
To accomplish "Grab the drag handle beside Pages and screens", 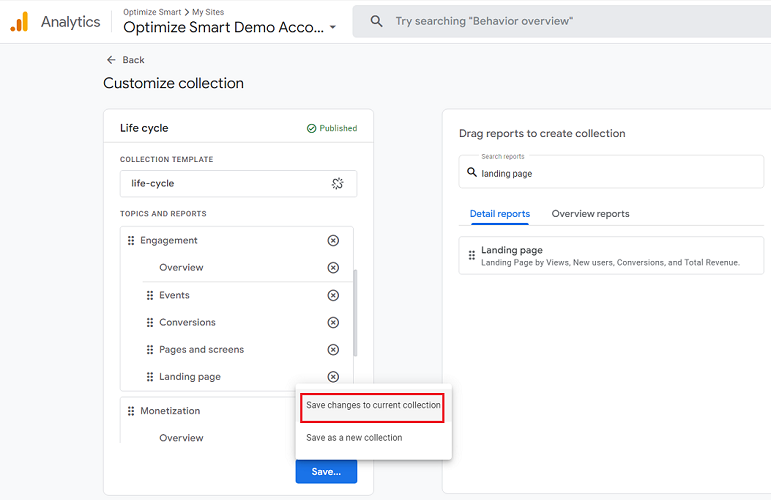I will click(150, 350).
